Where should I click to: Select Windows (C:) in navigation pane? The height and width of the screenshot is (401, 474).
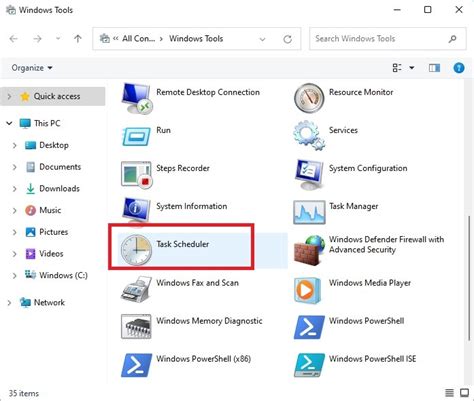click(56, 275)
